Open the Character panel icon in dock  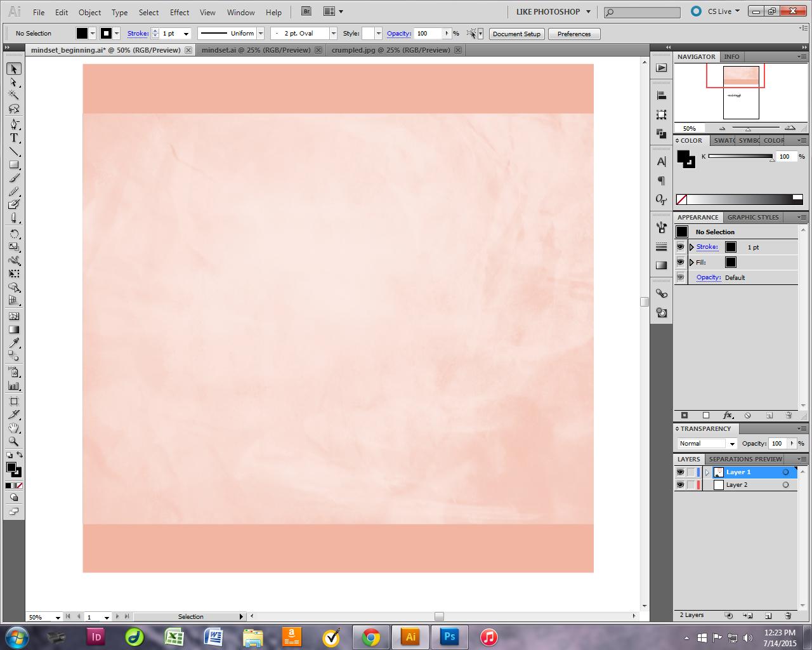(662, 162)
